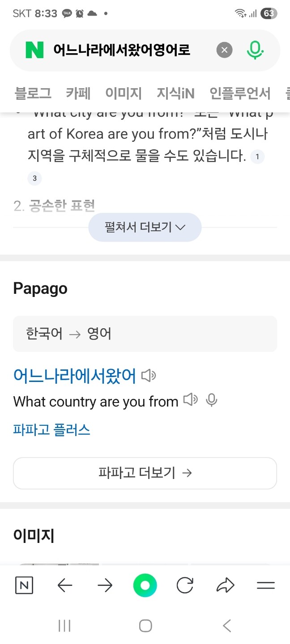Share the page using the share arrow icon
Image resolution: width=290 pixels, height=644 pixels.
coord(225,585)
